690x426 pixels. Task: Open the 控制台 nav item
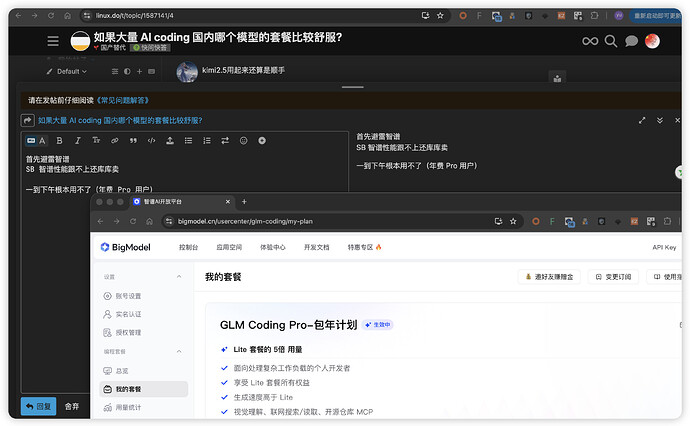188,247
